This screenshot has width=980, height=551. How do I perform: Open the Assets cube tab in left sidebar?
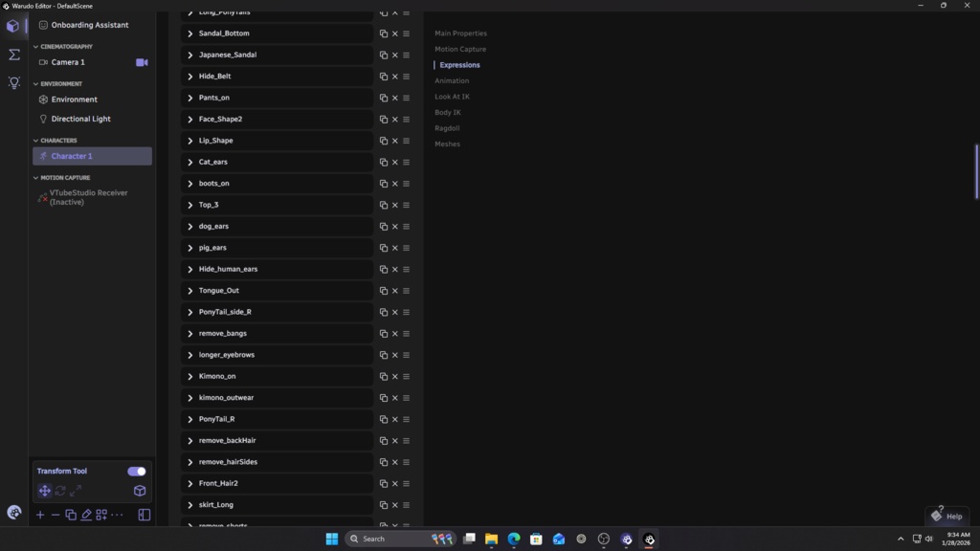pos(13,26)
